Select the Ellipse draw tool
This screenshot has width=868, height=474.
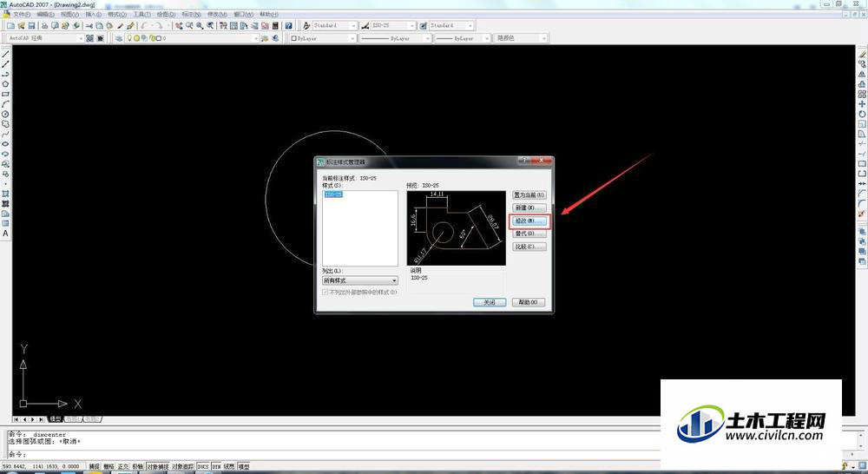[x=5, y=143]
